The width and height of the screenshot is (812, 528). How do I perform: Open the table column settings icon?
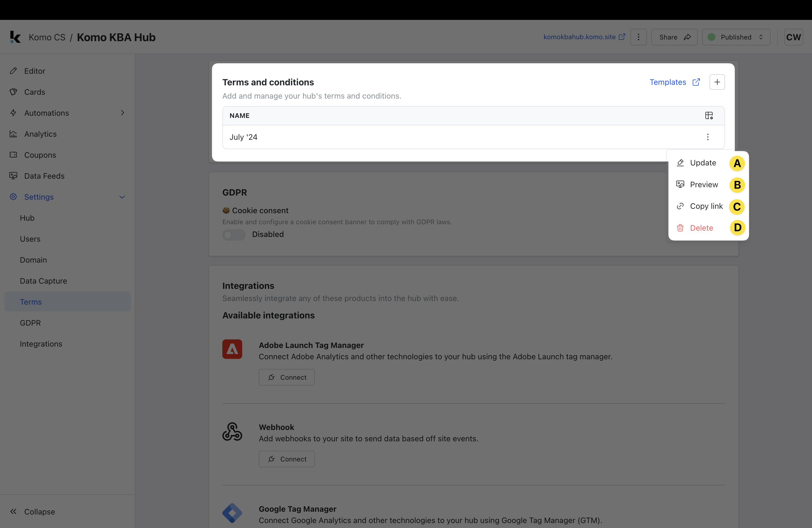click(x=709, y=116)
